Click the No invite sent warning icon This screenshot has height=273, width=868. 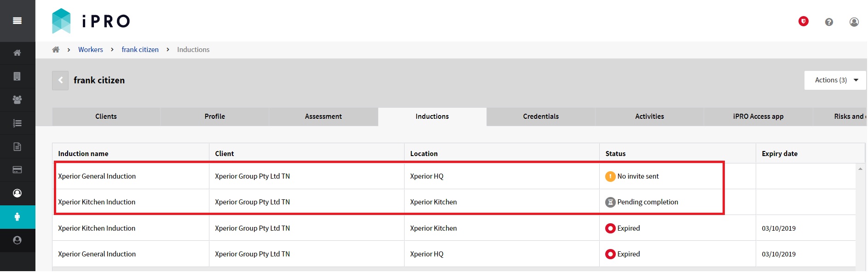click(x=610, y=176)
